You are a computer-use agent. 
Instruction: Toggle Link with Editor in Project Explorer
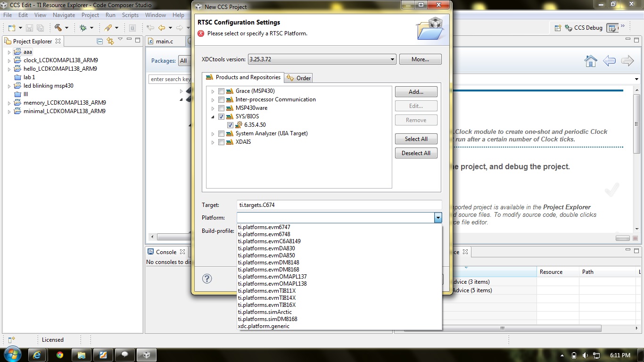tap(110, 41)
